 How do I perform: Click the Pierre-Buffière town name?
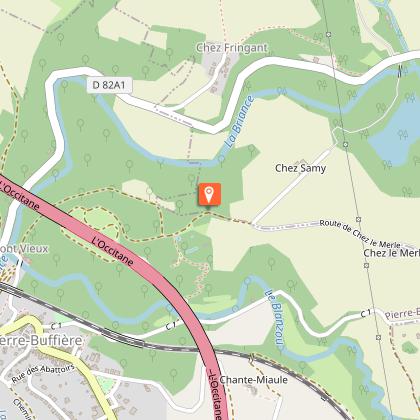click(41, 341)
